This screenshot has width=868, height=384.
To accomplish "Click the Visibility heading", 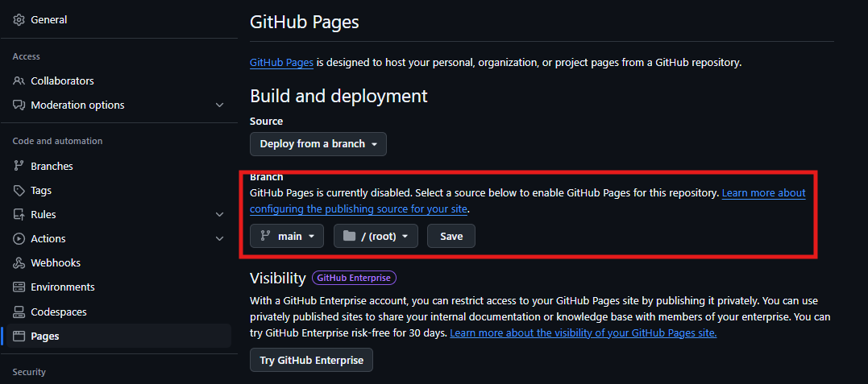I will [x=278, y=279].
